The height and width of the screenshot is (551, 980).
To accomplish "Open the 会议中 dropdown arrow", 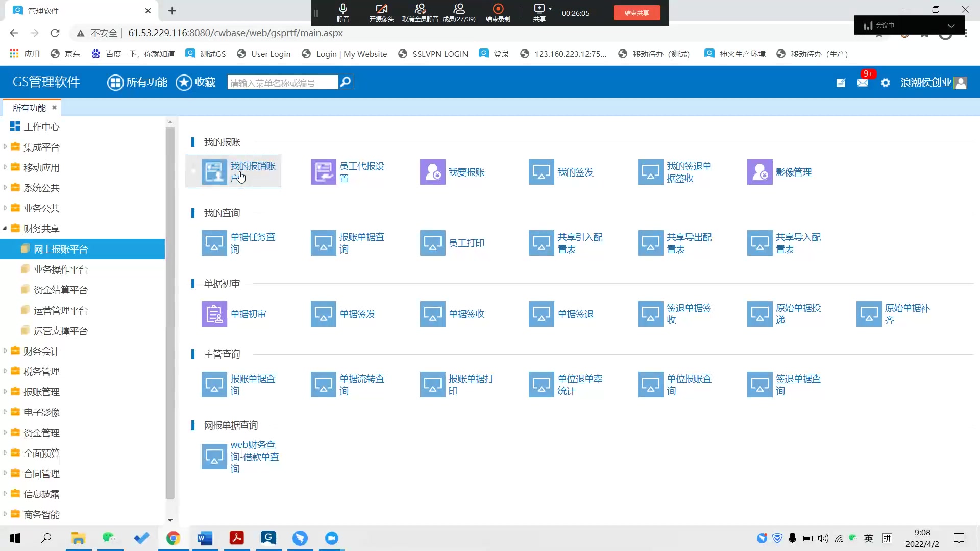I will (951, 26).
